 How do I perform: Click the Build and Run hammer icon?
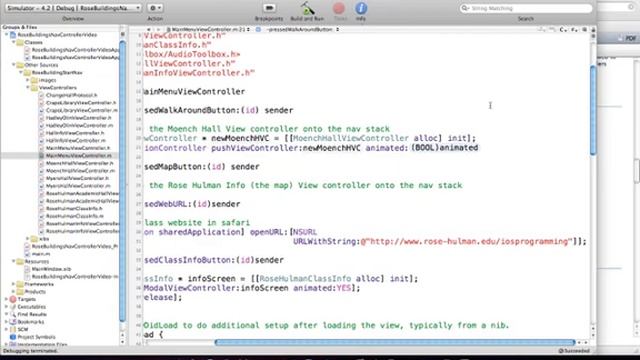[x=307, y=9]
